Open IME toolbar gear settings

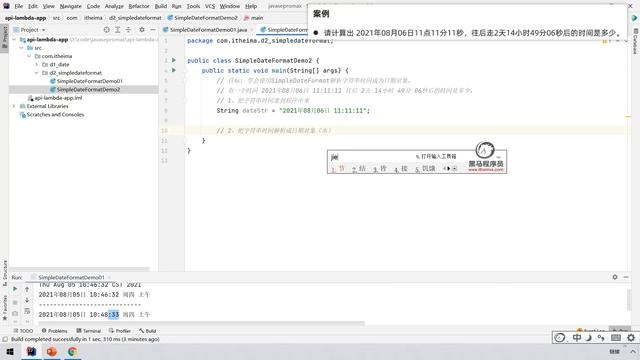(631, 338)
